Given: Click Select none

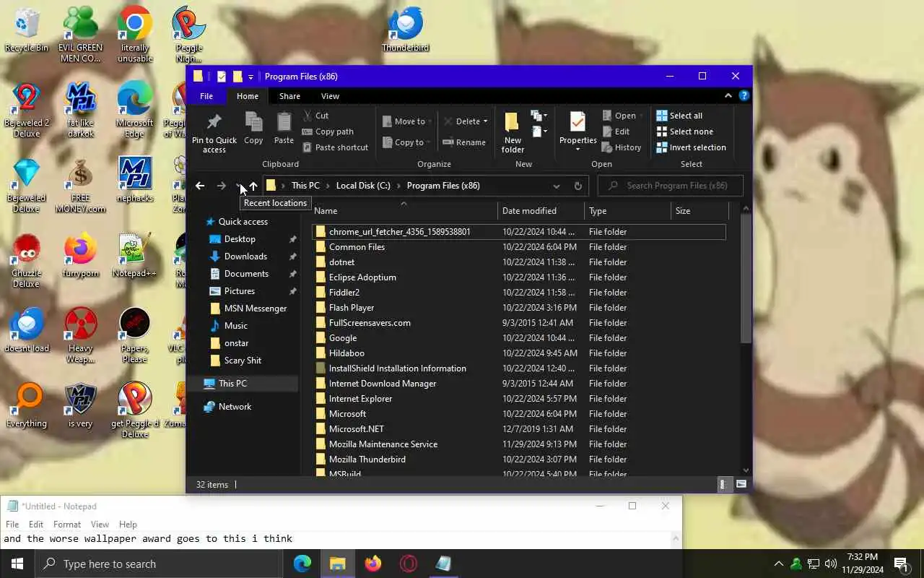Looking at the screenshot, I should [x=684, y=131].
